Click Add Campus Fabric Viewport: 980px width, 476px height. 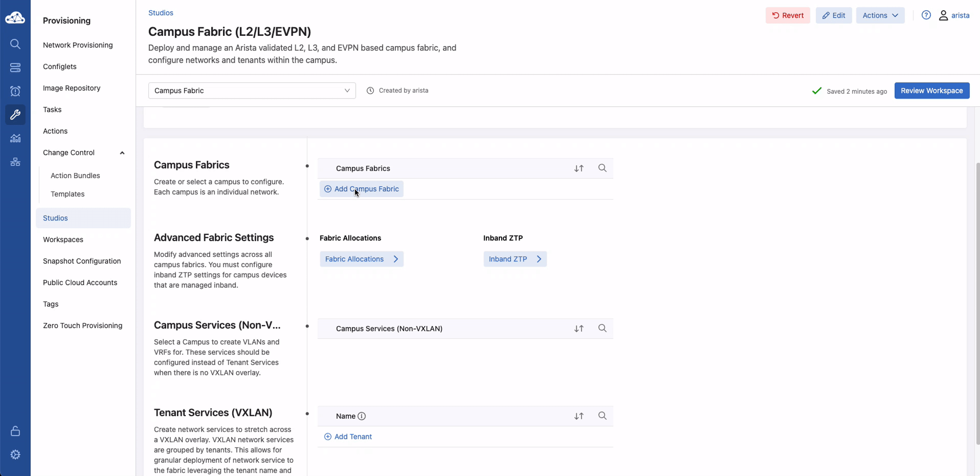(361, 189)
